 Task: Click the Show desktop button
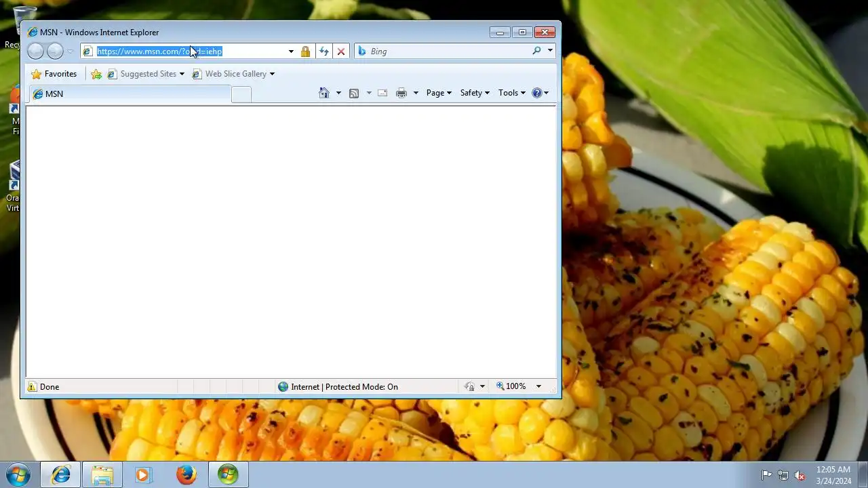[863, 474]
